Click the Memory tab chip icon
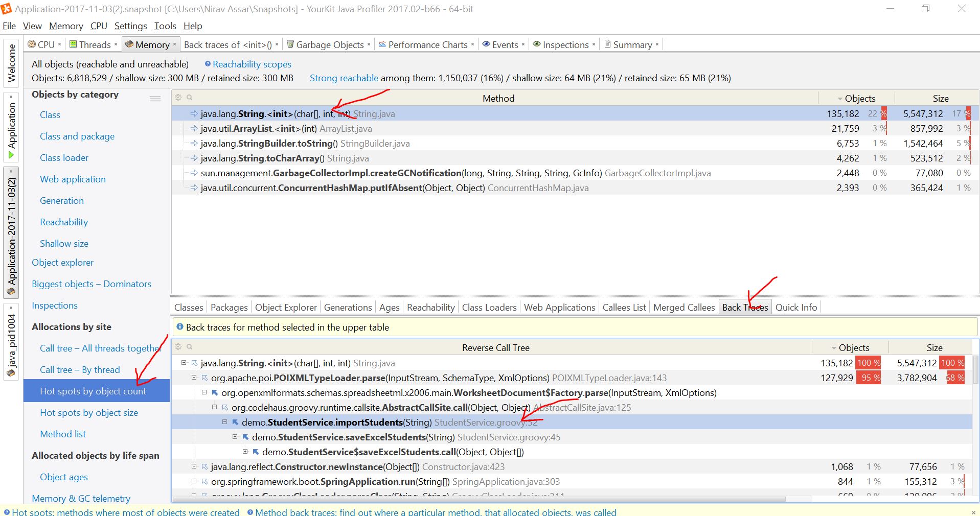This screenshot has height=516, width=980. [129, 44]
